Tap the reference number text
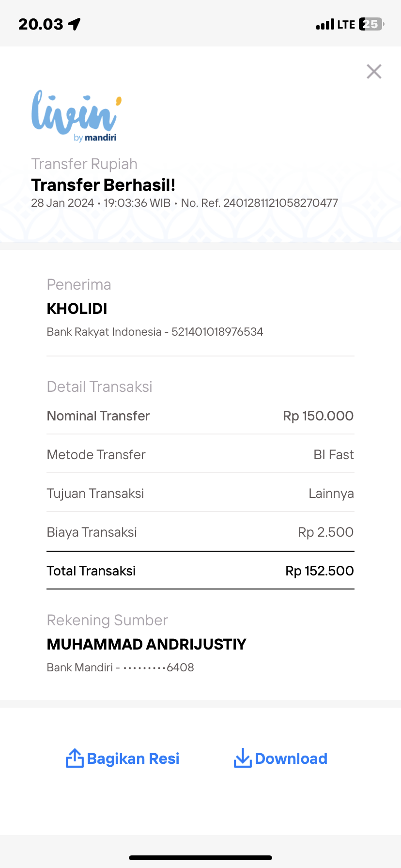 click(260, 203)
